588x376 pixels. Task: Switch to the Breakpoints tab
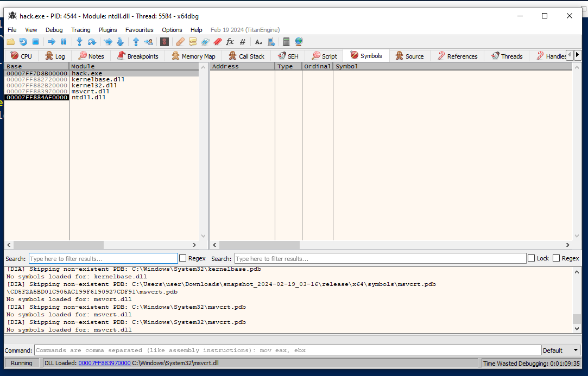pyautogui.click(x=137, y=56)
